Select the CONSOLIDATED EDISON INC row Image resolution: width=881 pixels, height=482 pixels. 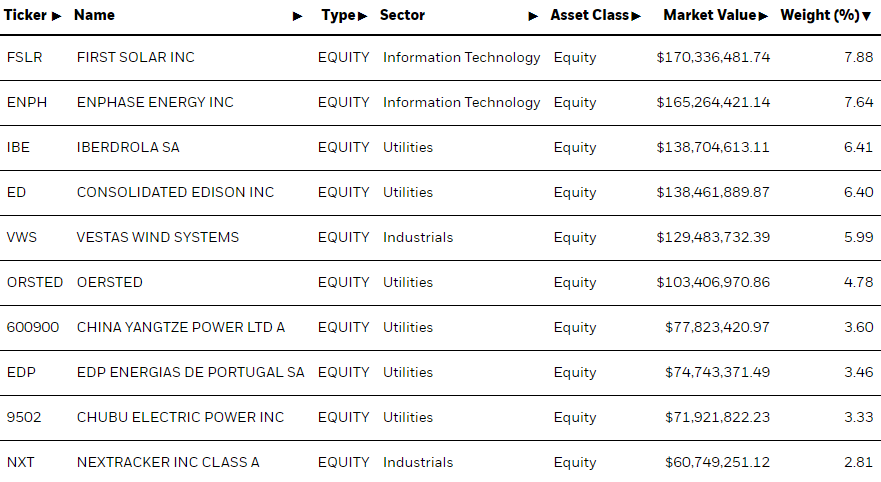coord(440,193)
